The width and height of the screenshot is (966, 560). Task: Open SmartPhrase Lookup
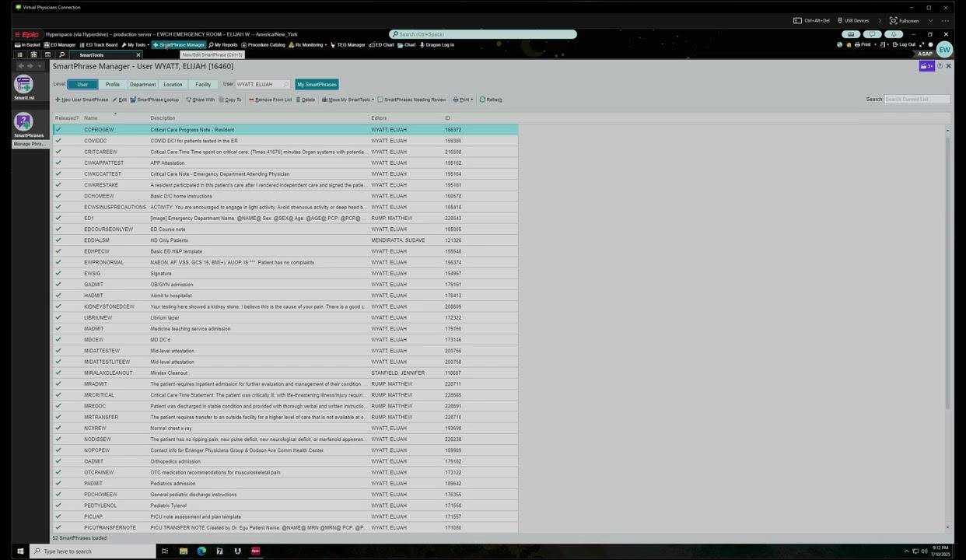tap(154, 100)
